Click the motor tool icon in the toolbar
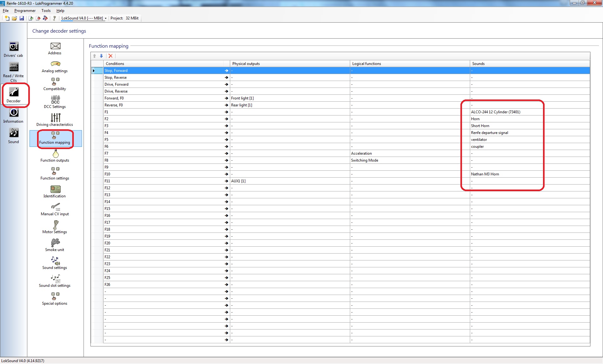 [54, 18]
